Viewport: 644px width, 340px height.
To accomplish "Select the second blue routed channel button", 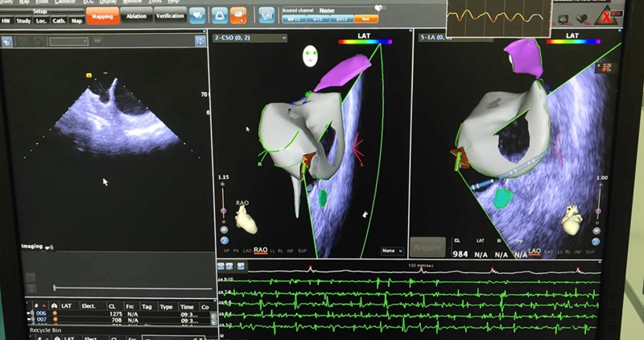I will click(317, 19).
